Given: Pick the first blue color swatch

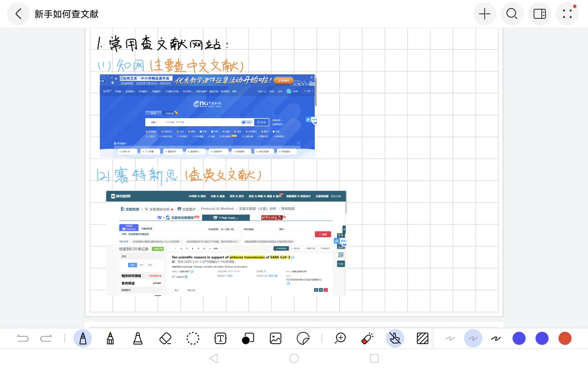Looking at the screenshot, I should click(x=519, y=338).
